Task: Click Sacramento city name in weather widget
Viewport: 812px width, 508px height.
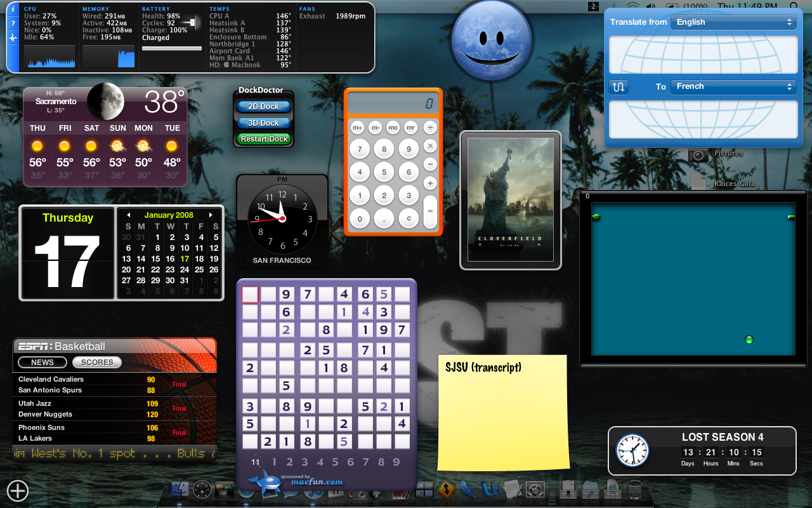Action: (56, 102)
